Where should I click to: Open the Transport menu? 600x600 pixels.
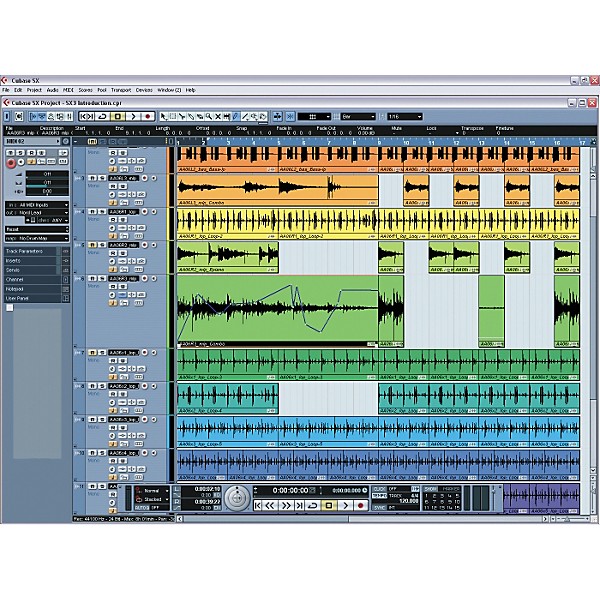(x=121, y=90)
